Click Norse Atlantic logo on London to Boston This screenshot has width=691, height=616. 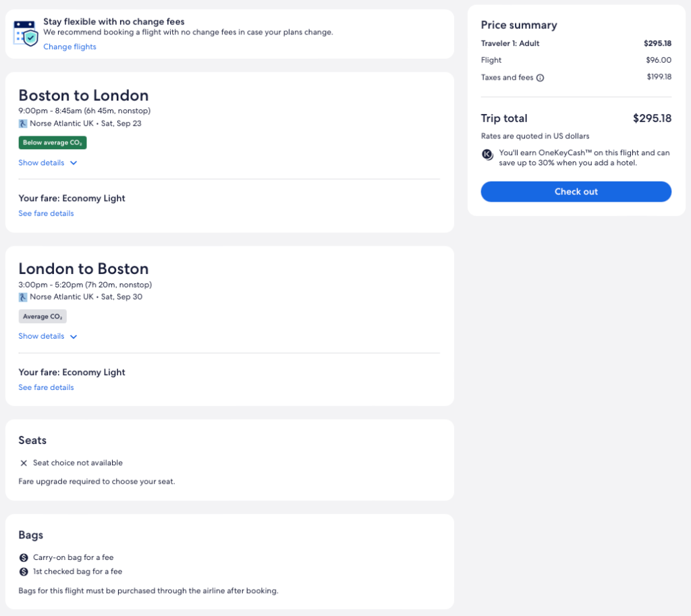[23, 297]
